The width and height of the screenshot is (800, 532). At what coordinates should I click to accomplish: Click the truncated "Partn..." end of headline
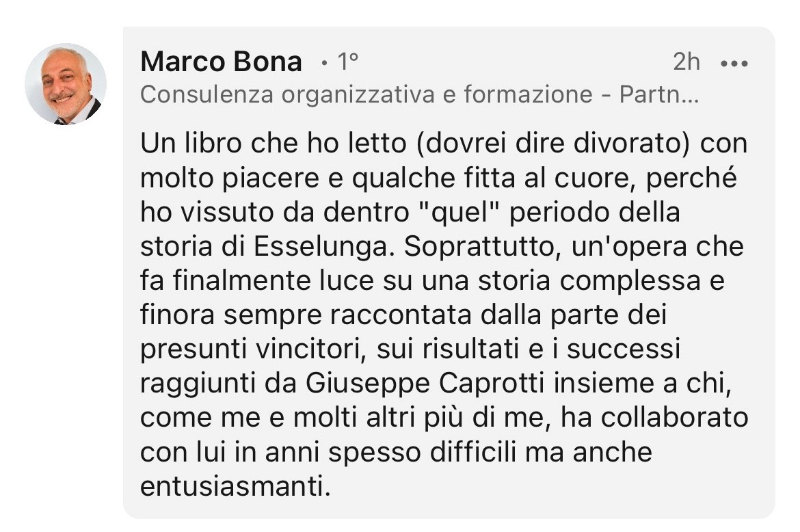(658, 94)
